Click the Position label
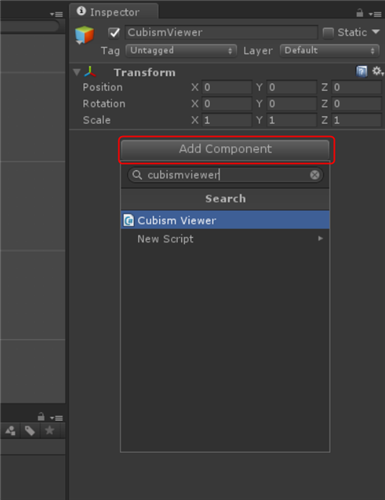 click(102, 87)
